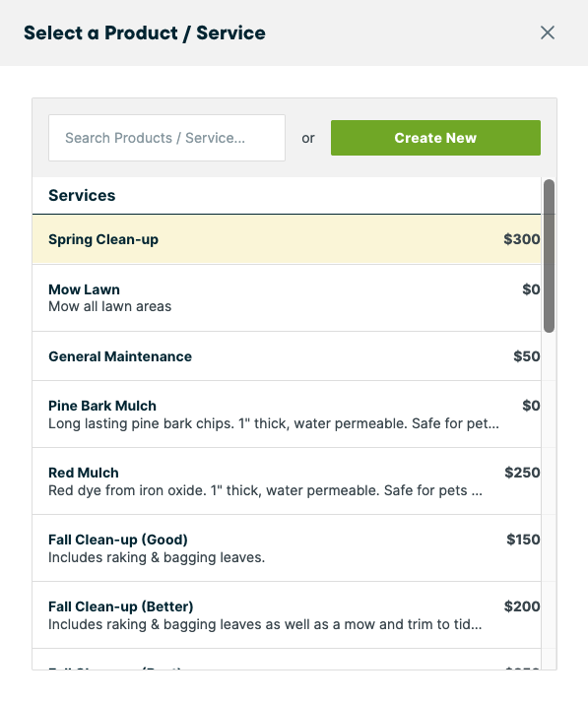Image resolution: width=588 pixels, height=701 pixels.
Task: Click the $300 price on Spring Clean-up
Action: (522, 239)
